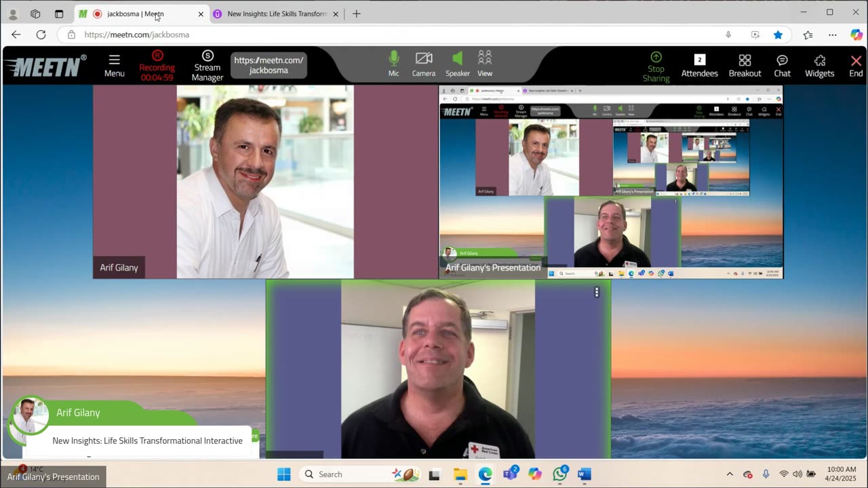Click Arif Gilany avatar in notification

[30, 415]
